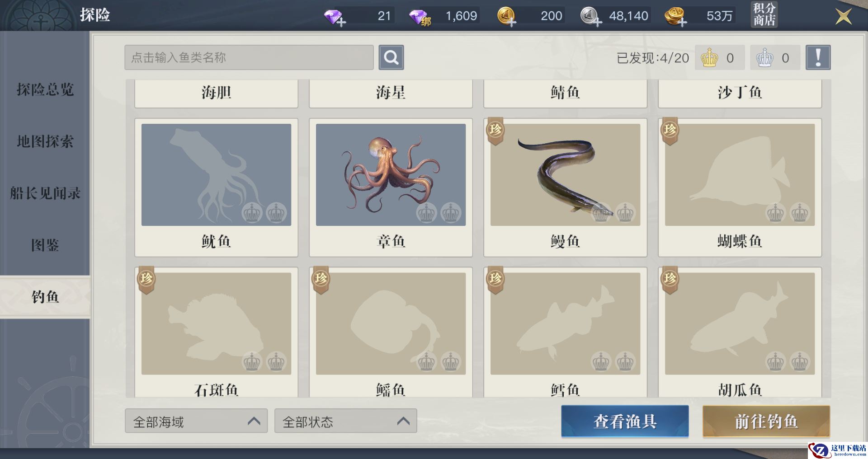Select the 船长见闻录 sidebar tab
The image size is (868, 459).
45,193
